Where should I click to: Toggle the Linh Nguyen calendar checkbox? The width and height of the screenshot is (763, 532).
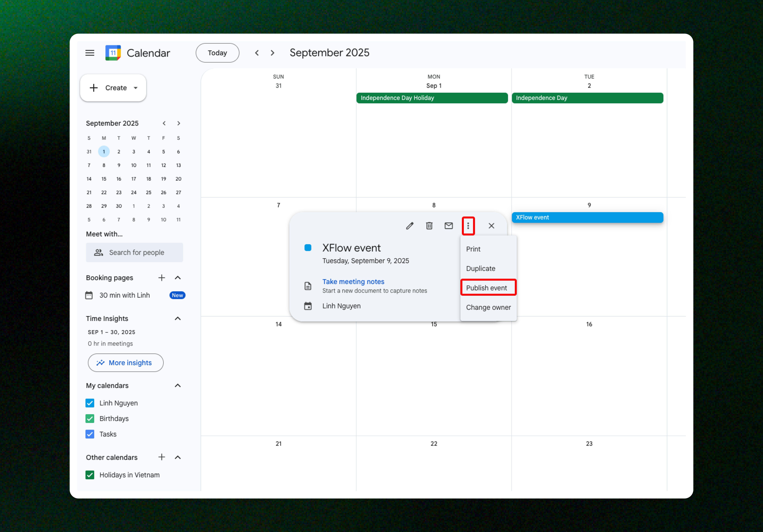click(x=90, y=403)
